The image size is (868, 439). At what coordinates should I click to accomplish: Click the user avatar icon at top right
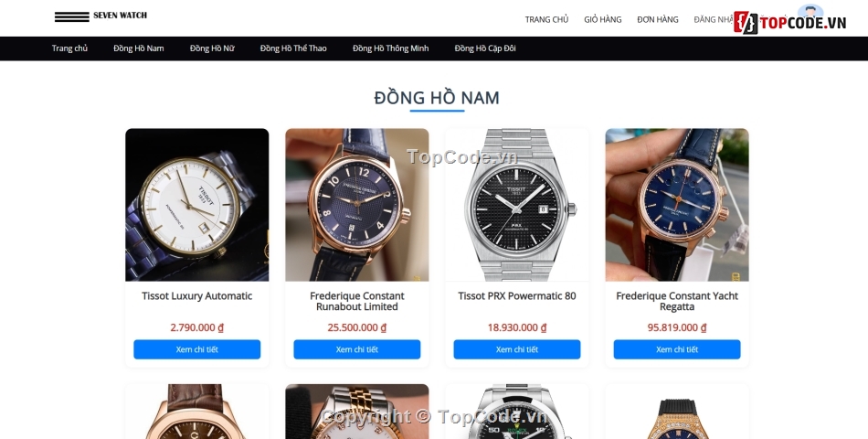coord(810,11)
